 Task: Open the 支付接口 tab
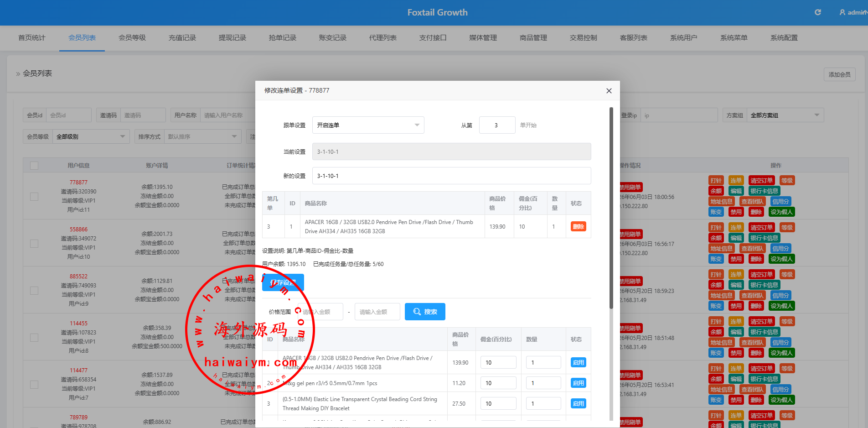(x=433, y=38)
